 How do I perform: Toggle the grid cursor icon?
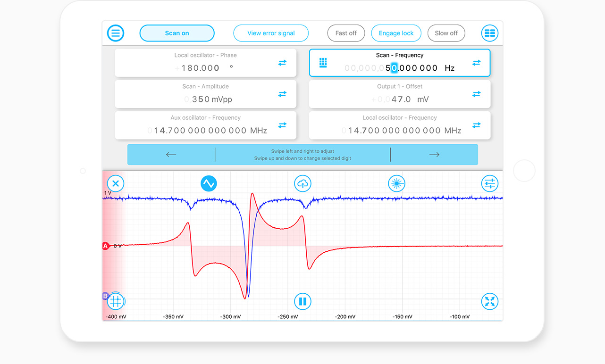click(116, 301)
